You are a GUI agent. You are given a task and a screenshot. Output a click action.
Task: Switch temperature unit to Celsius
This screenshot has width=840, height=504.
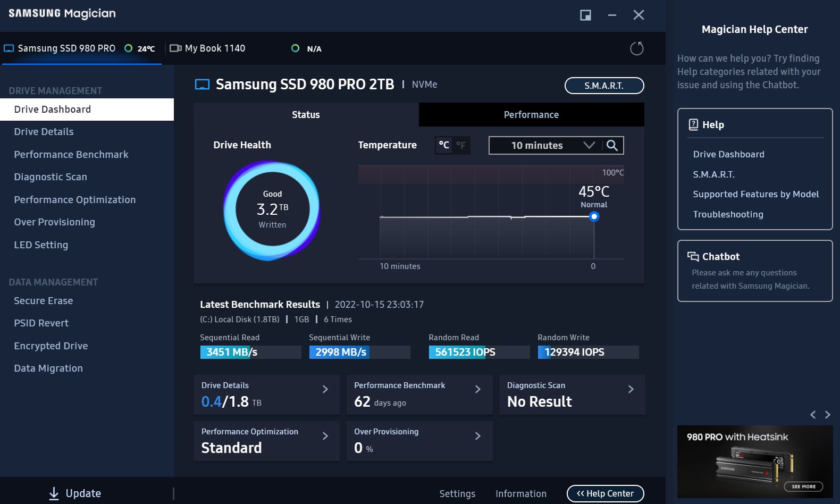444,145
